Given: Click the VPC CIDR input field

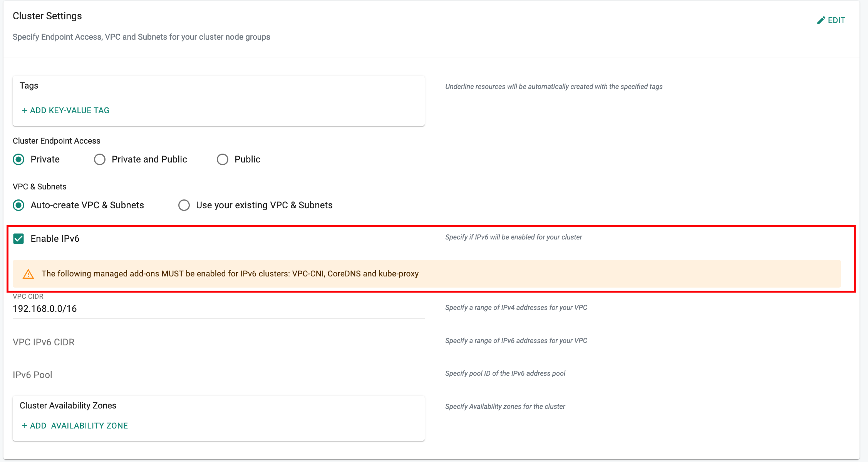Looking at the screenshot, I should pos(218,310).
